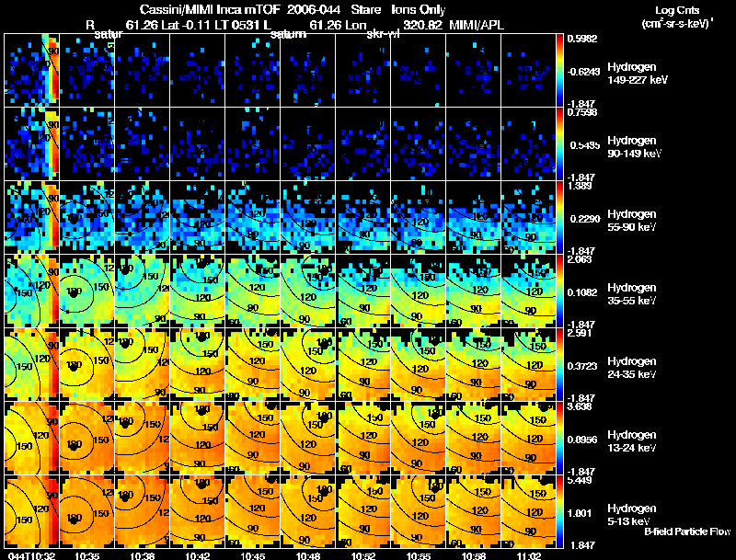Click the 11:02 timestamp at the bottom
The height and width of the screenshot is (560, 736).
pyautogui.click(x=528, y=555)
